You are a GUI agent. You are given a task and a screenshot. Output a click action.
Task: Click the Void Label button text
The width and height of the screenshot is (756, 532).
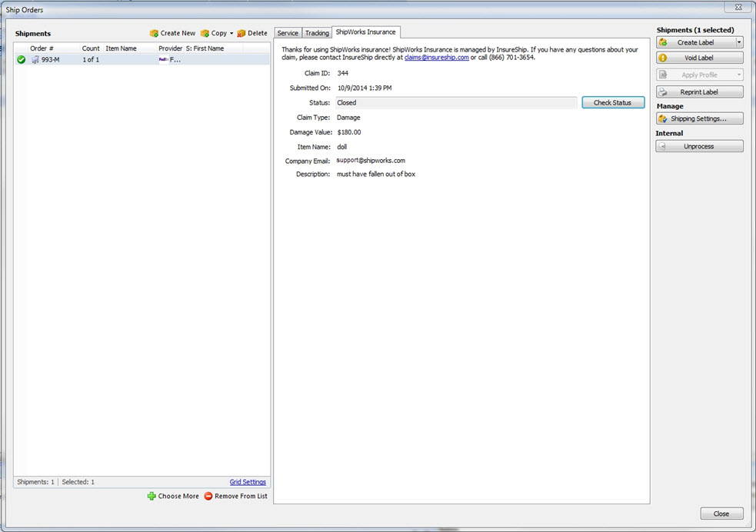tap(698, 58)
